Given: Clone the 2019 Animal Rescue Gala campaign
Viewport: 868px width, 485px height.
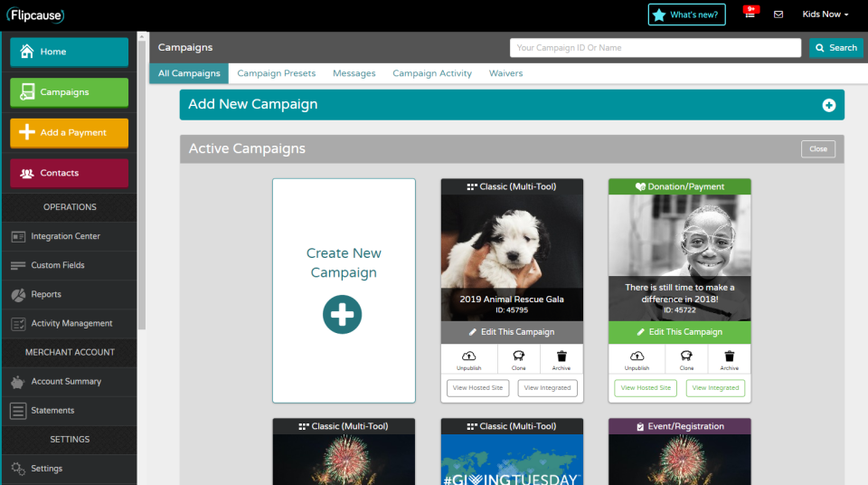Looking at the screenshot, I should pyautogui.click(x=519, y=360).
